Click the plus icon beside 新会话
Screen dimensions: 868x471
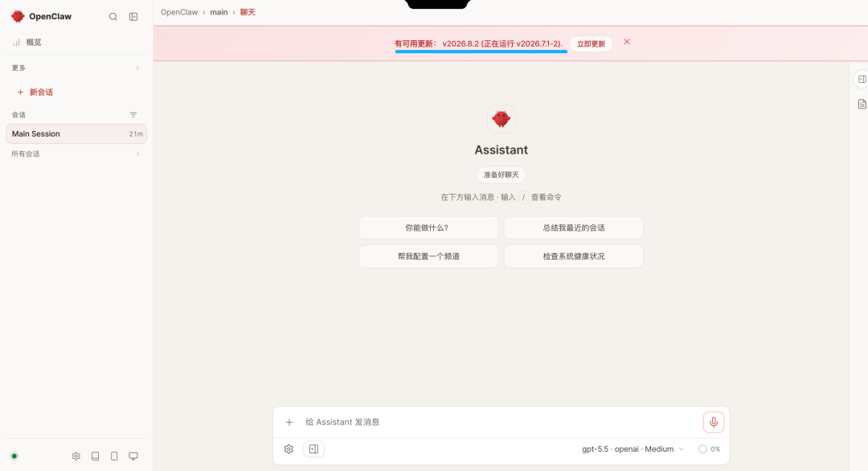tap(20, 92)
